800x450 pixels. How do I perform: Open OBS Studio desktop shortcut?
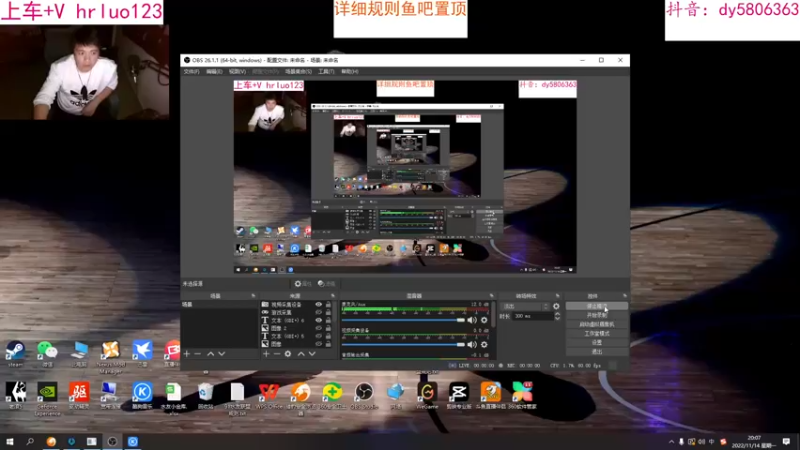click(364, 396)
